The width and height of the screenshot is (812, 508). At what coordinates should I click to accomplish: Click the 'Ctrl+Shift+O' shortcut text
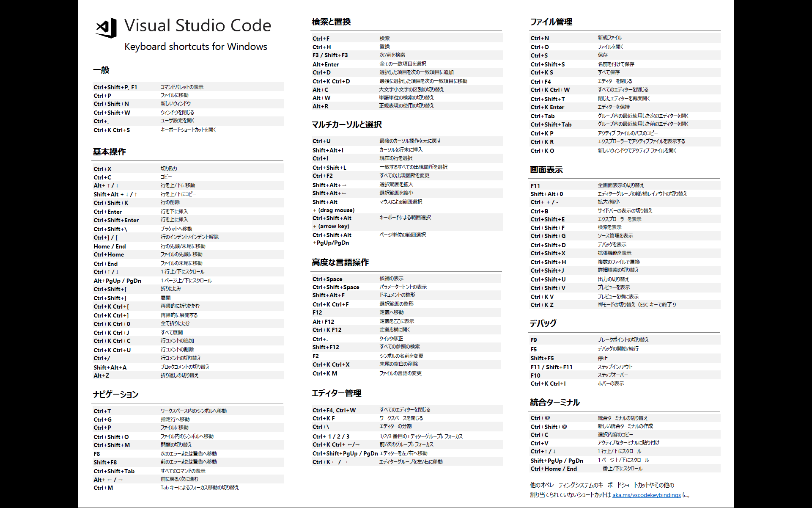pyautogui.click(x=111, y=437)
